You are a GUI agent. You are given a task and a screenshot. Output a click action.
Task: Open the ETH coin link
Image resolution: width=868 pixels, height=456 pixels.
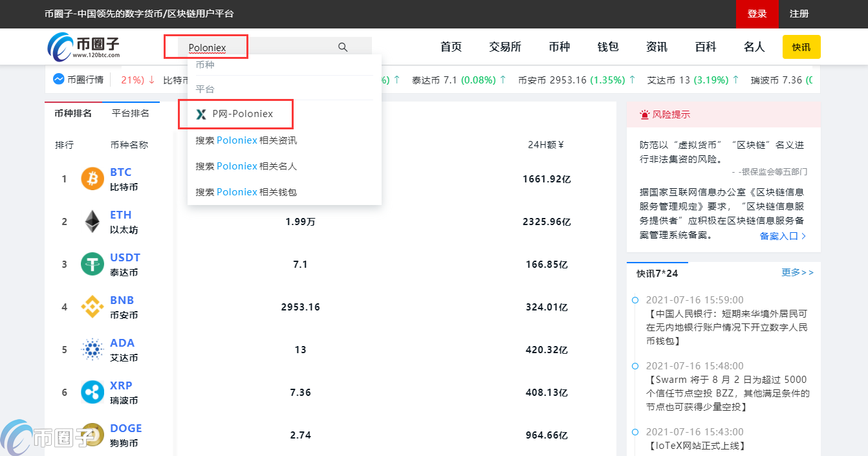pyautogui.click(x=121, y=215)
